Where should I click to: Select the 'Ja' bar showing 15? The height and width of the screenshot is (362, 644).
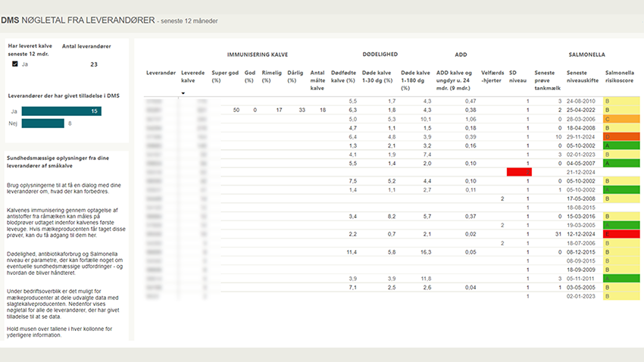61,111
